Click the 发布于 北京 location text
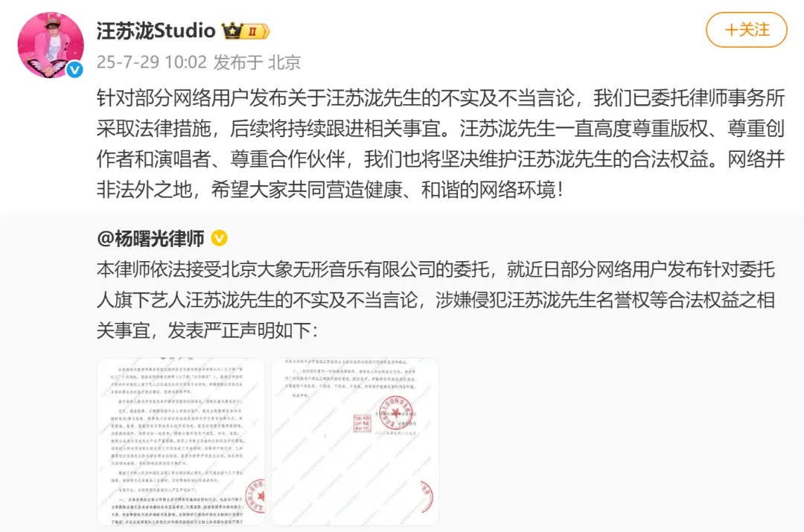Image resolution: width=804 pixels, height=532 pixels. 257,62
